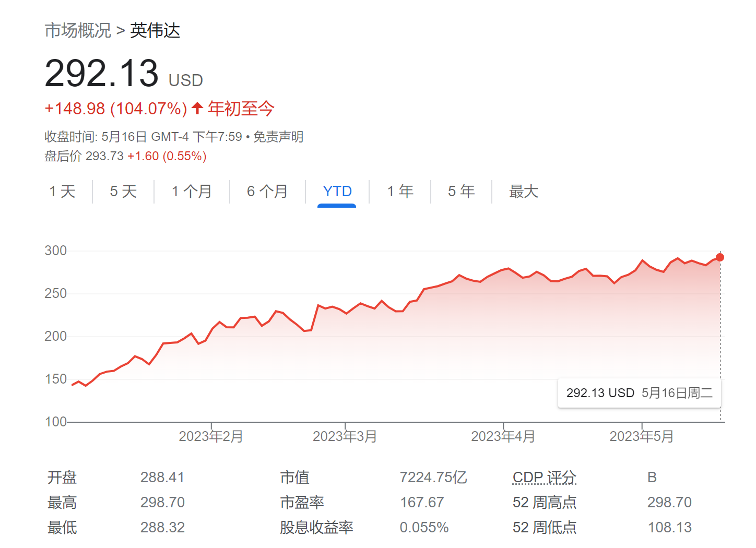
Task: Open the 免责声明 disclaimer link
Action: tap(278, 137)
